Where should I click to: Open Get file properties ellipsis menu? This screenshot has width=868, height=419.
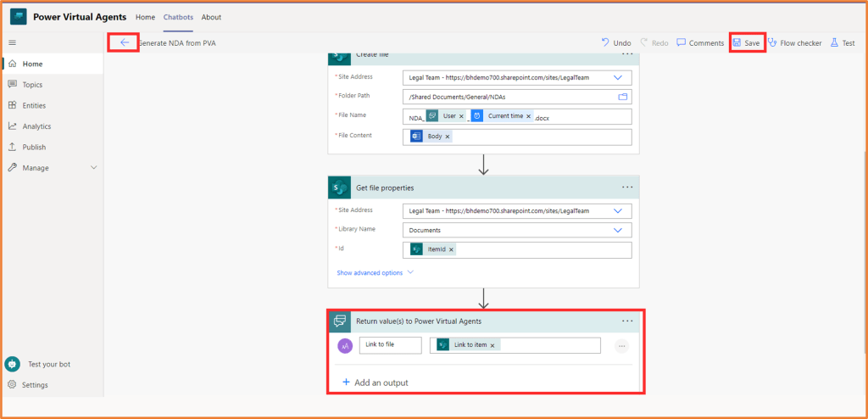coord(627,187)
